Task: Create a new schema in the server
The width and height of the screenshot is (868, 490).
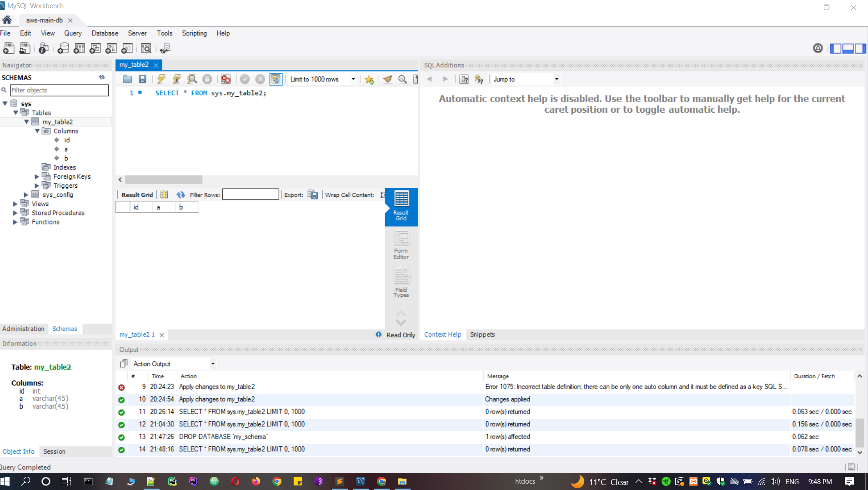Action: (63, 48)
